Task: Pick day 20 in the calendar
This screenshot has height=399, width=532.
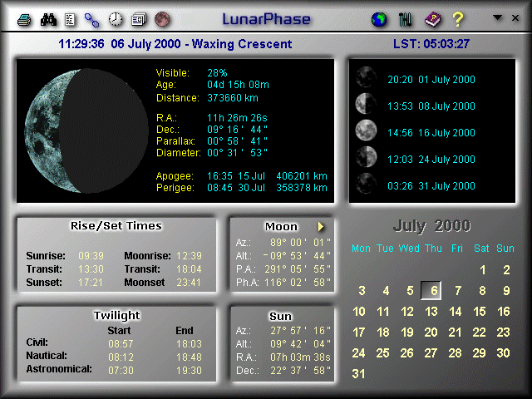Action: pyautogui.click(x=431, y=332)
